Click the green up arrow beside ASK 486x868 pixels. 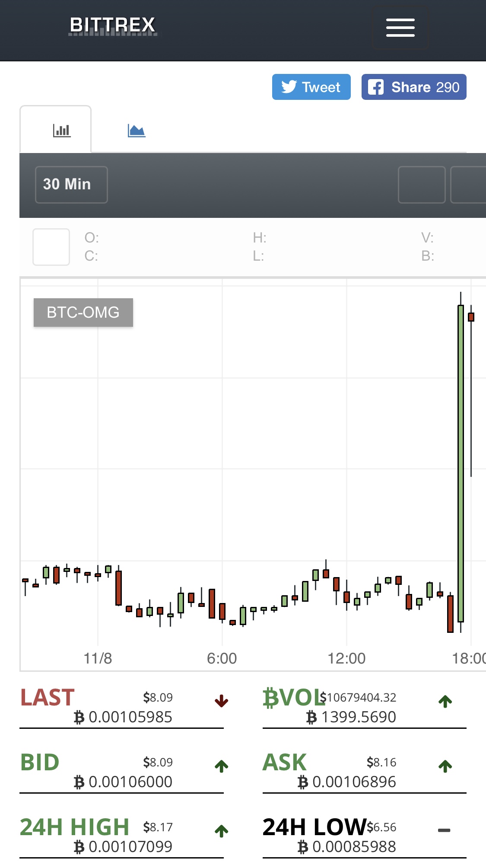445,766
